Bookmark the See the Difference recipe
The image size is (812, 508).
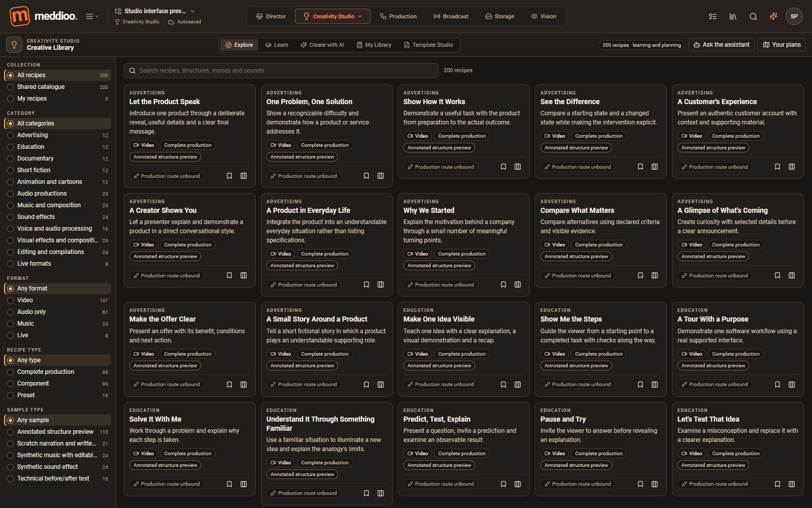tap(640, 167)
